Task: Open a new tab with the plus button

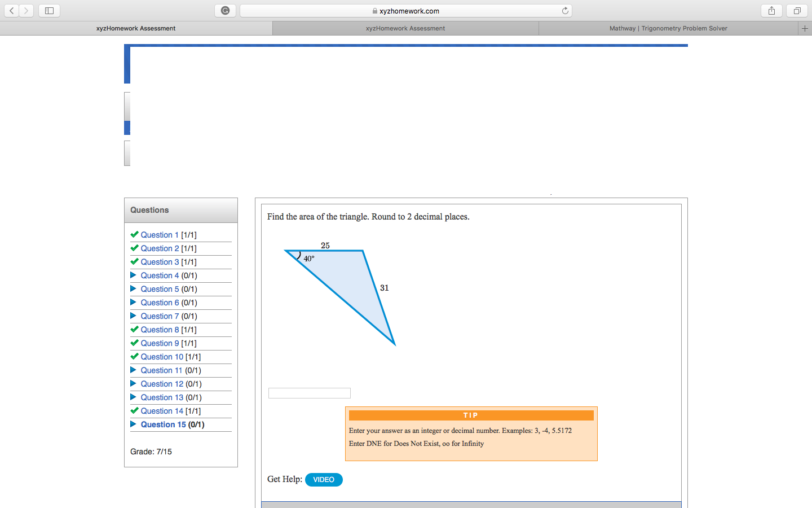Action: pos(805,28)
